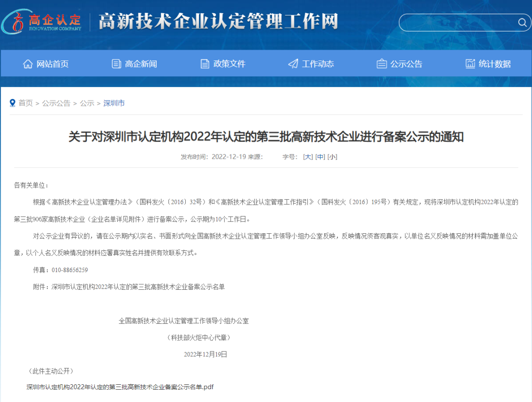Click the location pin breadcrumb icon
Screen dimensions: 532x402
[x=13, y=103]
